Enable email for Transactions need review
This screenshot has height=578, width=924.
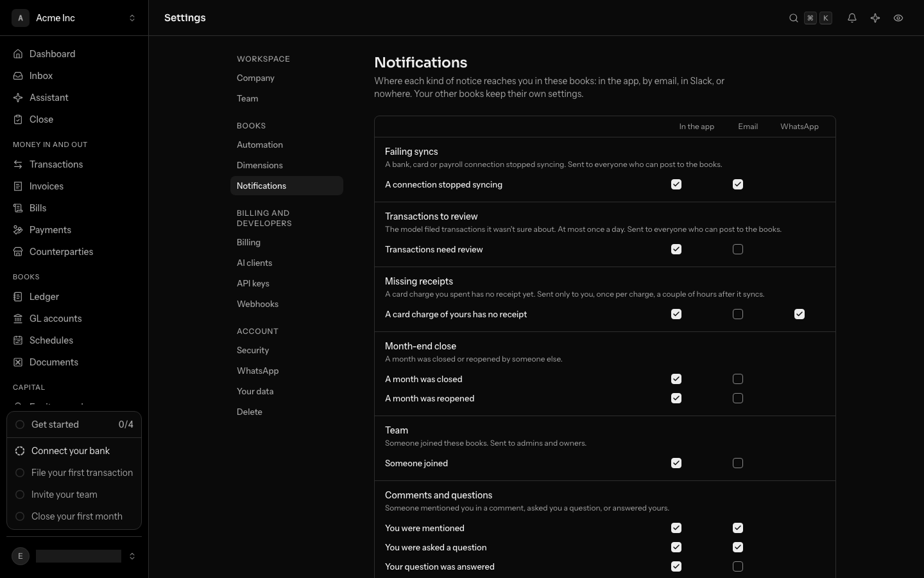(x=738, y=249)
